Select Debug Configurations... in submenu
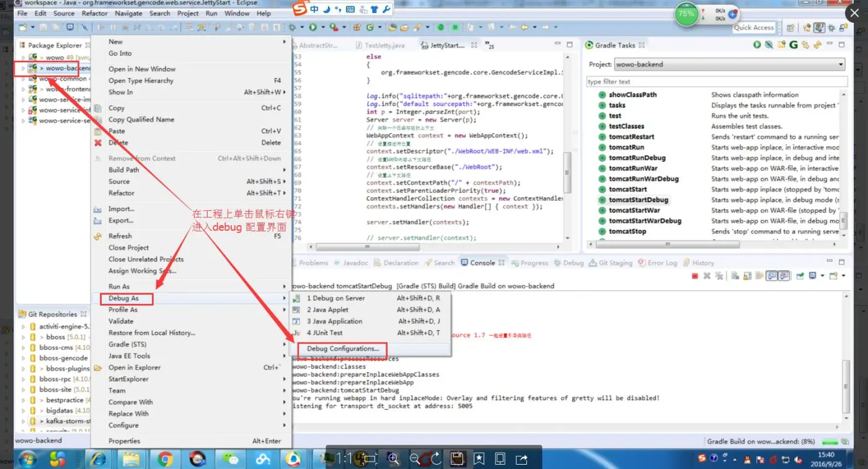The width and height of the screenshot is (868, 469). (343, 349)
